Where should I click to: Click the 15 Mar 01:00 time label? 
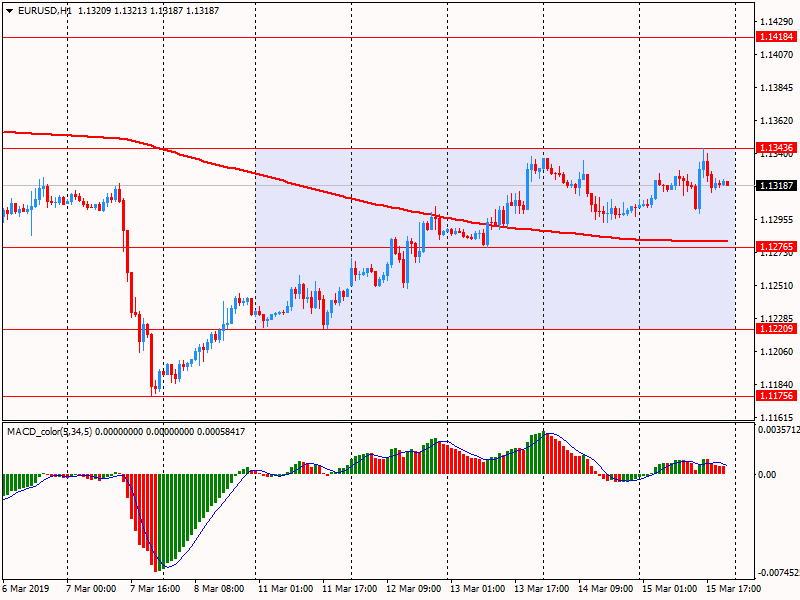(x=669, y=588)
